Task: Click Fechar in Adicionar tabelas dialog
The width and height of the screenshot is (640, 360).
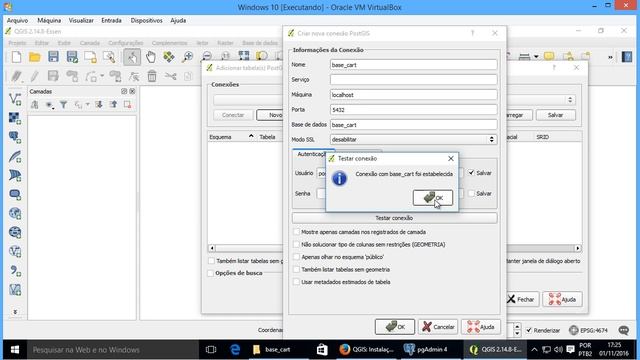Action: point(520,300)
